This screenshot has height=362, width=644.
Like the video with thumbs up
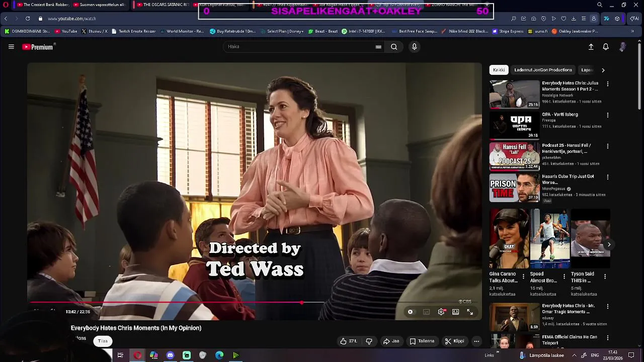(x=348, y=341)
